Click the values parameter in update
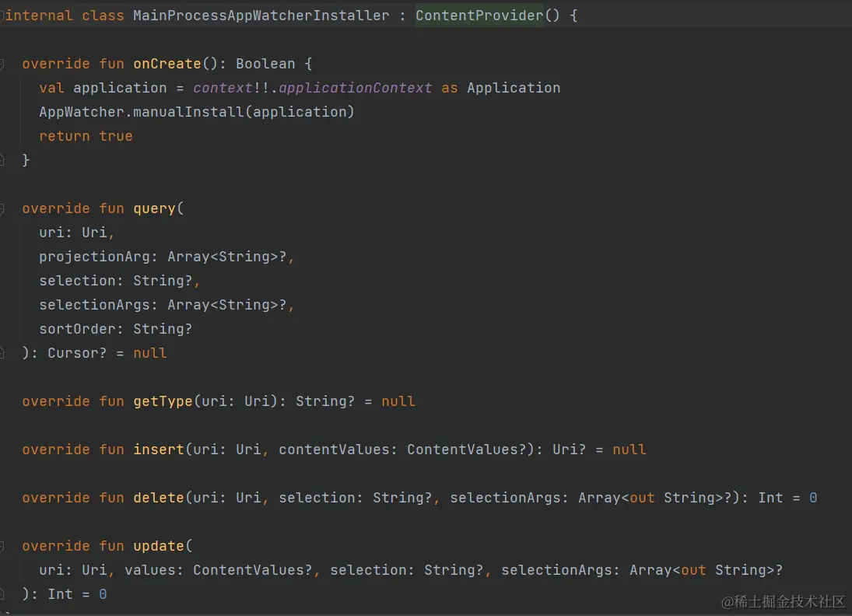The height and width of the screenshot is (616, 852). coord(150,570)
